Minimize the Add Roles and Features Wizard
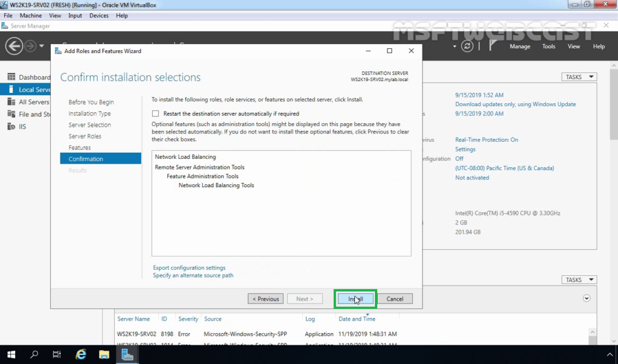The image size is (618, 364). point(368,51)
